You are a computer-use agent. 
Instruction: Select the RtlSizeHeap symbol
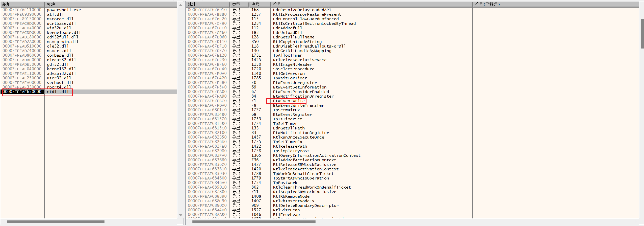(x=286, y=210)
